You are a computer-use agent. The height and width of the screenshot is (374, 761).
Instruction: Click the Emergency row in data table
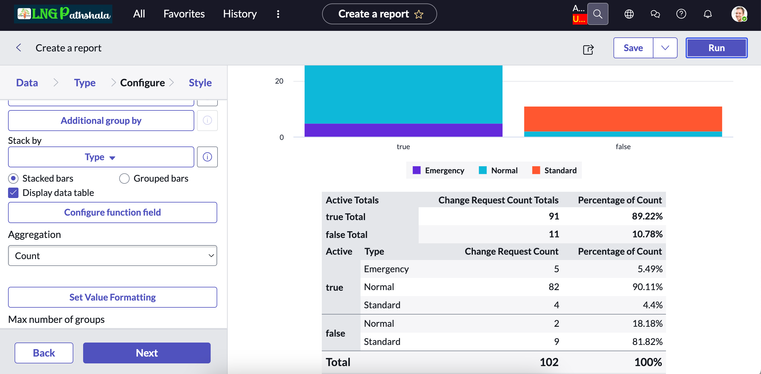[513, 269]
